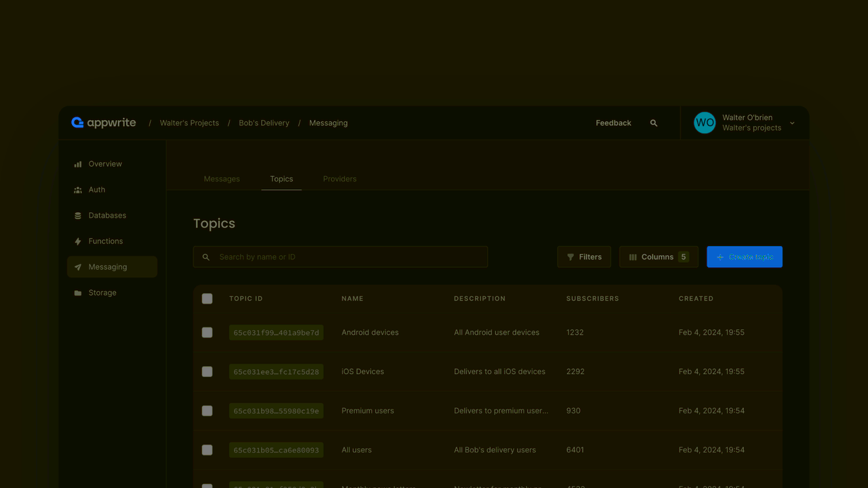868x488 pixels.
Task: Click the Messaging paper plane icon
Action: pos(78,267)
